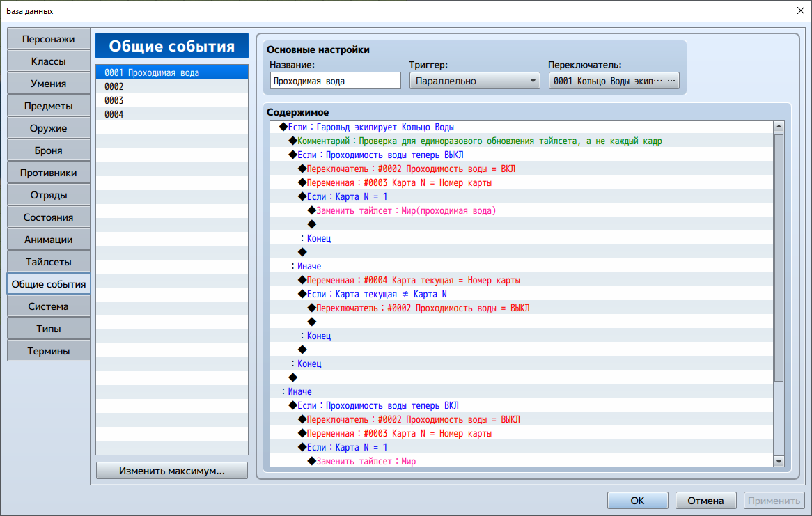Open the Броня tab

click(48, 150)
